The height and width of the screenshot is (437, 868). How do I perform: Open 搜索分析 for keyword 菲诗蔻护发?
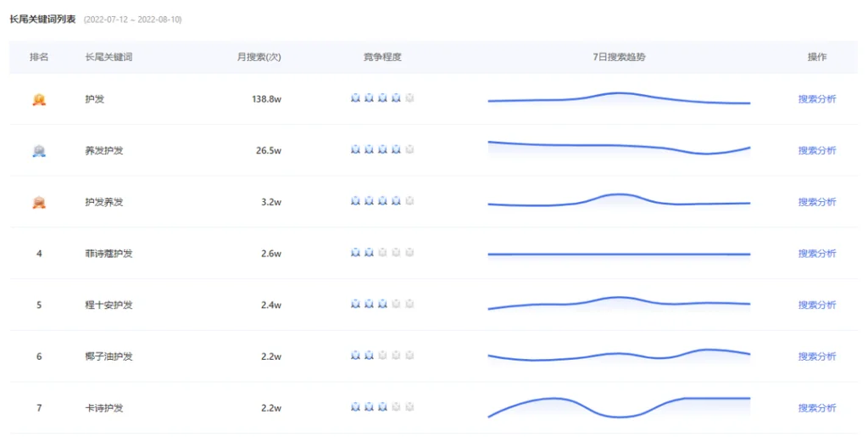[x=817, y=254]
